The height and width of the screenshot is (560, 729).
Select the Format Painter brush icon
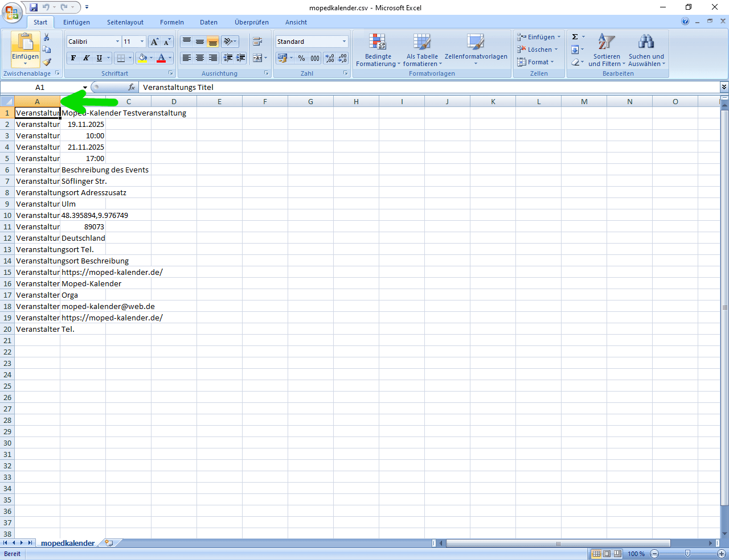(47, 62)
